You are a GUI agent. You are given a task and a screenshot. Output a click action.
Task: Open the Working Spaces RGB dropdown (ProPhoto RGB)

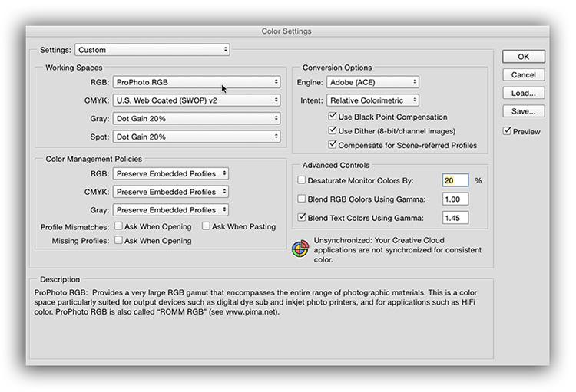(x=197, y=82)
